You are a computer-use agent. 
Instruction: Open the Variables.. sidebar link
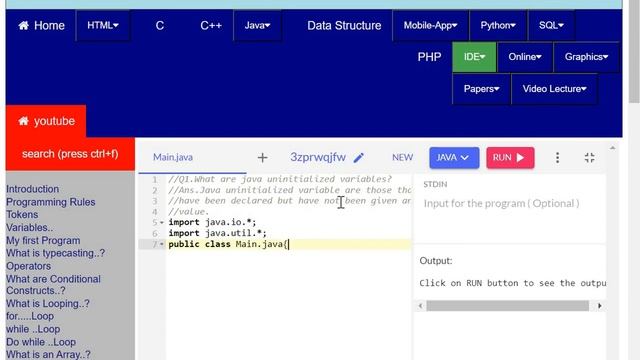coord(29,228)
